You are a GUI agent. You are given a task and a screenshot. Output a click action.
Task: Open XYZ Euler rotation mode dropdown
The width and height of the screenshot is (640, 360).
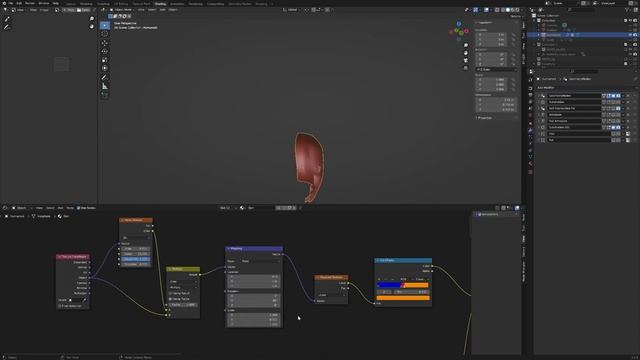496,70
